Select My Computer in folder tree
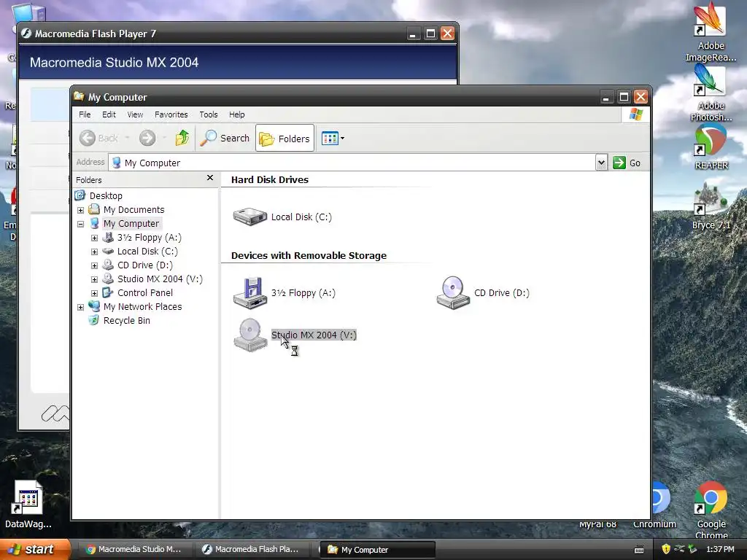The image size is (747, 560). coord(131,223)
